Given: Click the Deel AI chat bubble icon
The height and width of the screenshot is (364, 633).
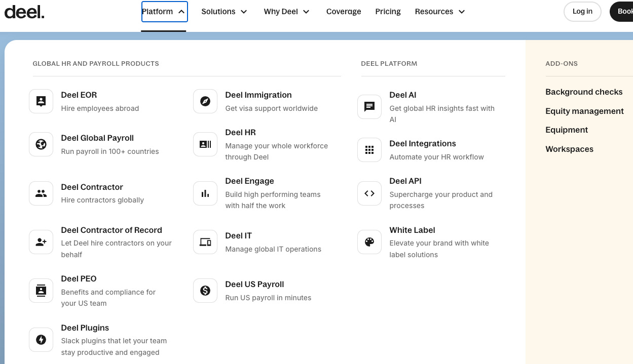Looking at the screenshot, I should [x=369, y=107].
